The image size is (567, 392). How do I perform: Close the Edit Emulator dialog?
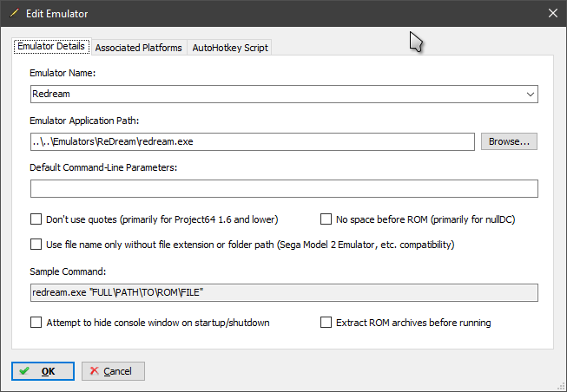coord(552,13)
